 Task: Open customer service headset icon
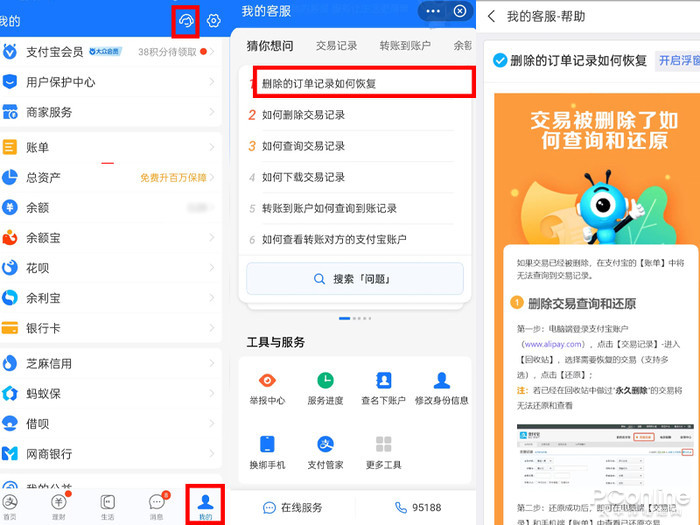click(186, 21)
